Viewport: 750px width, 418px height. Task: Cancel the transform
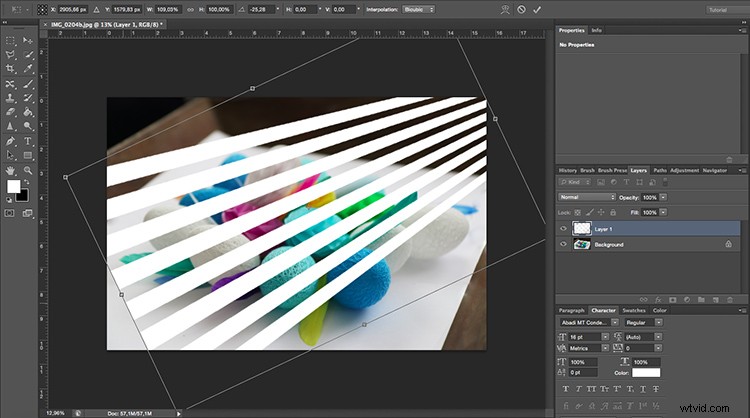521,9
